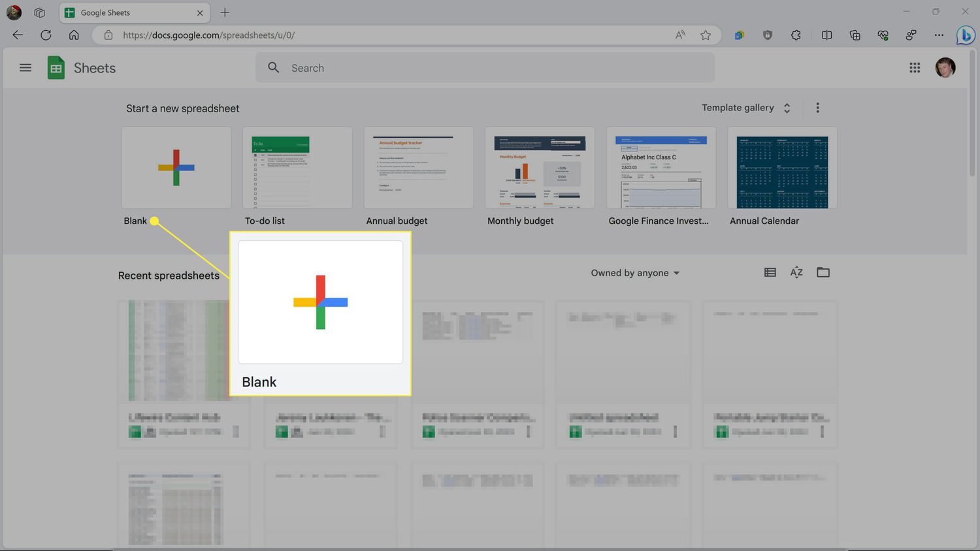Expand the Template gallery
Image resolution: width=980 pixels, height=551 pixels.
click(745, 108)
